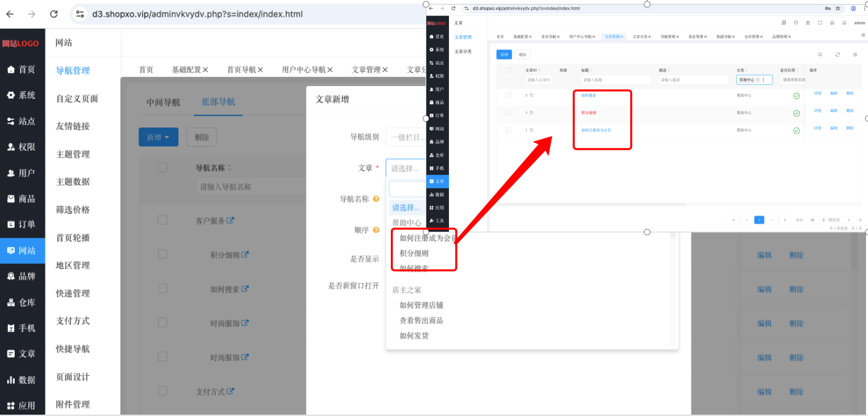This screenshot has width=868, height=416.
Task: Open site info icon in address bar
Action: click(x=80, y=13)
